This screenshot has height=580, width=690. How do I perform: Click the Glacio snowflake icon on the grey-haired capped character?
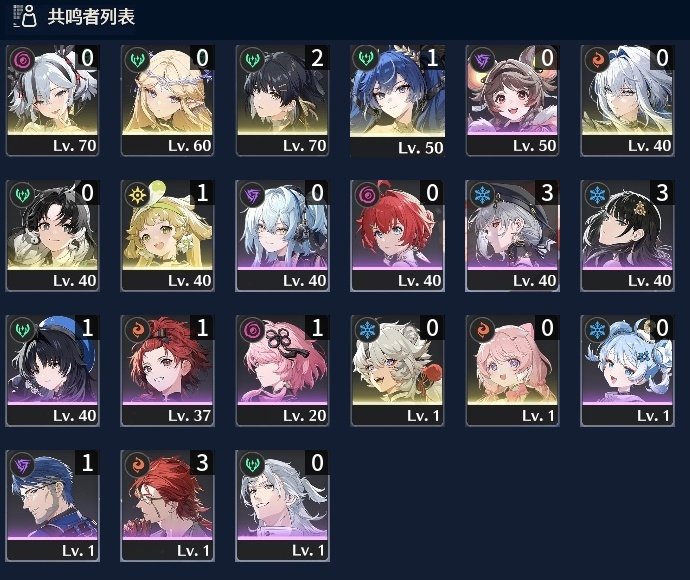point(482,194)
